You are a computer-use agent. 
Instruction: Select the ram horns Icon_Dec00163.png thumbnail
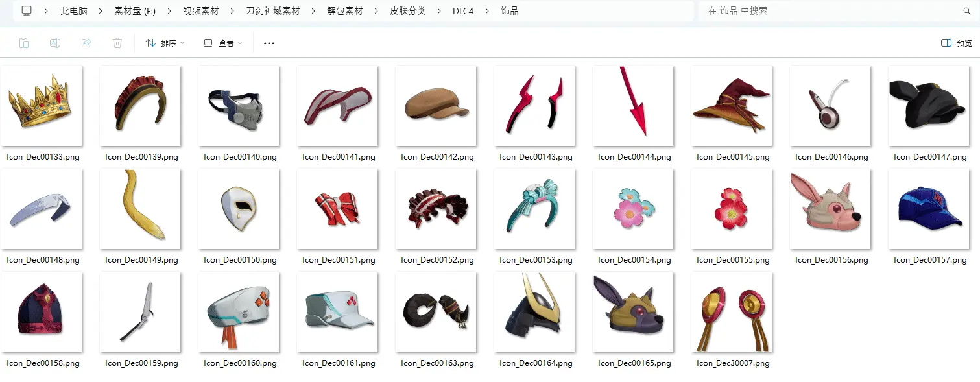point(436,312)
